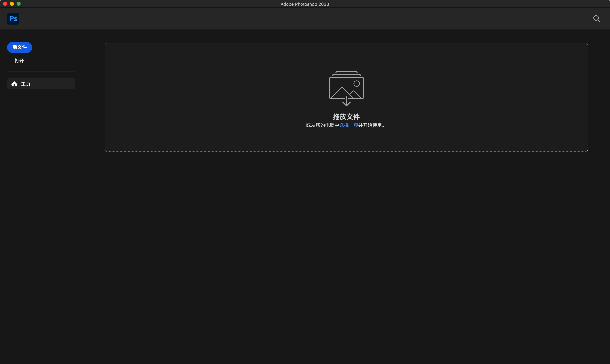
Task: Click the Adobe Photoshop 2023 title text
Action: pyautogui.click(x=305, y=4)
